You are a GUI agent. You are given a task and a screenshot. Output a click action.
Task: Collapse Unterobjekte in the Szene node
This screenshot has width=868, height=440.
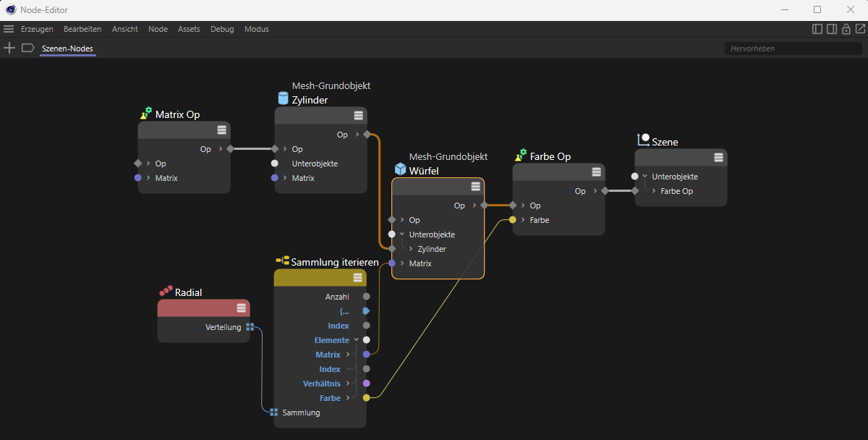click(644, 177)
